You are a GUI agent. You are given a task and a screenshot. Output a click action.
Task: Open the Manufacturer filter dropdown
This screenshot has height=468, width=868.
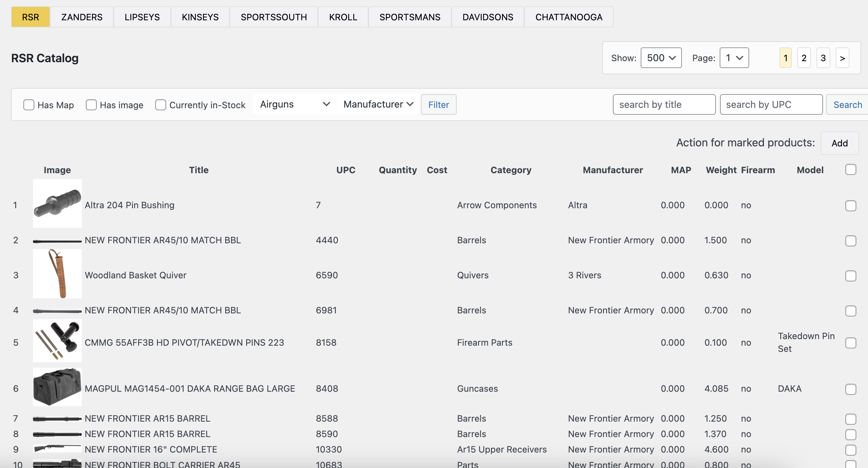[x=378, y=104]
